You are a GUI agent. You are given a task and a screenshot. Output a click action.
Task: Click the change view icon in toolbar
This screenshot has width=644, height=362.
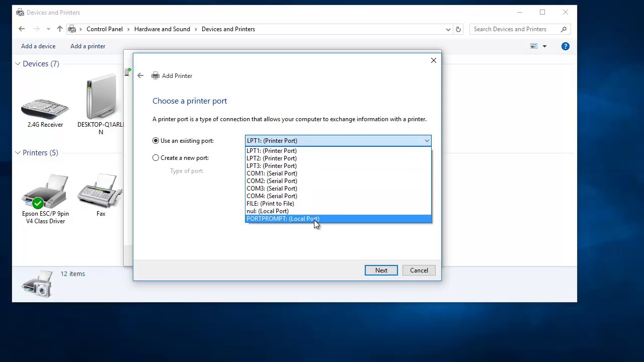534,46
